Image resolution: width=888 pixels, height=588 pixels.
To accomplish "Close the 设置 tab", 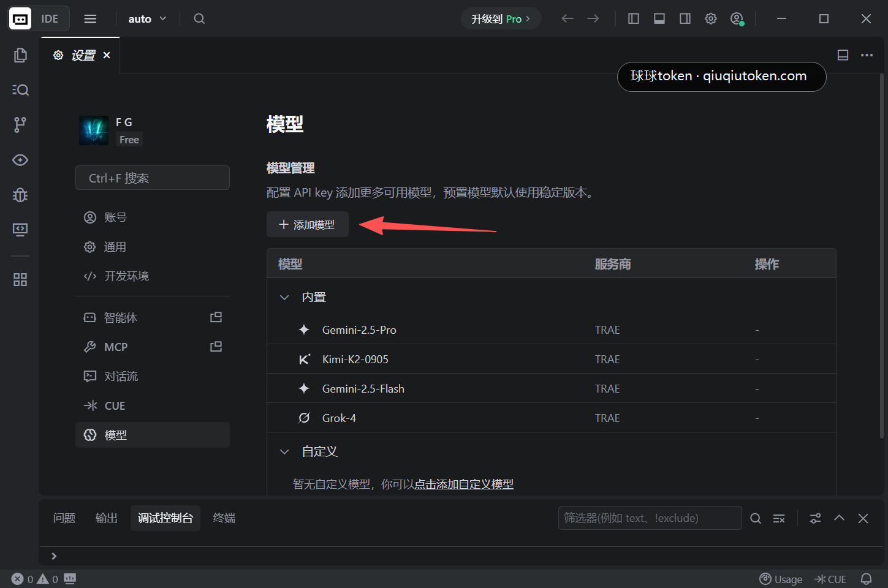I will click(x=107, y=55).
